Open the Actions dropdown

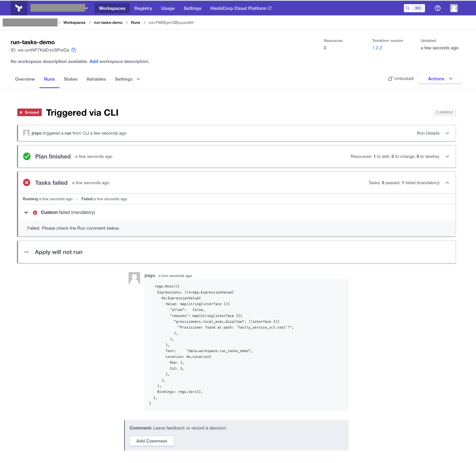tap(440, 79)
